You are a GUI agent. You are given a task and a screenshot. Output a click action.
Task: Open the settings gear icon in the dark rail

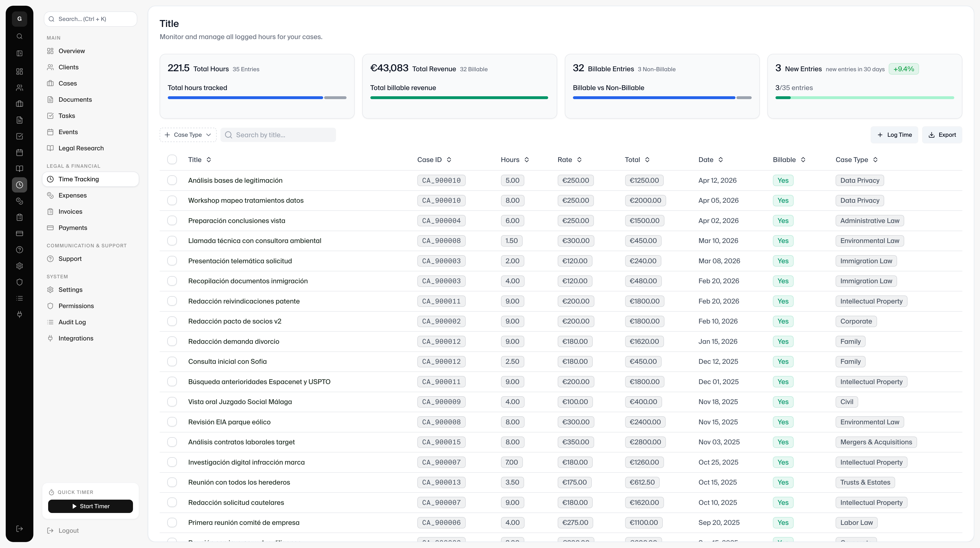(x=19, y=266)
